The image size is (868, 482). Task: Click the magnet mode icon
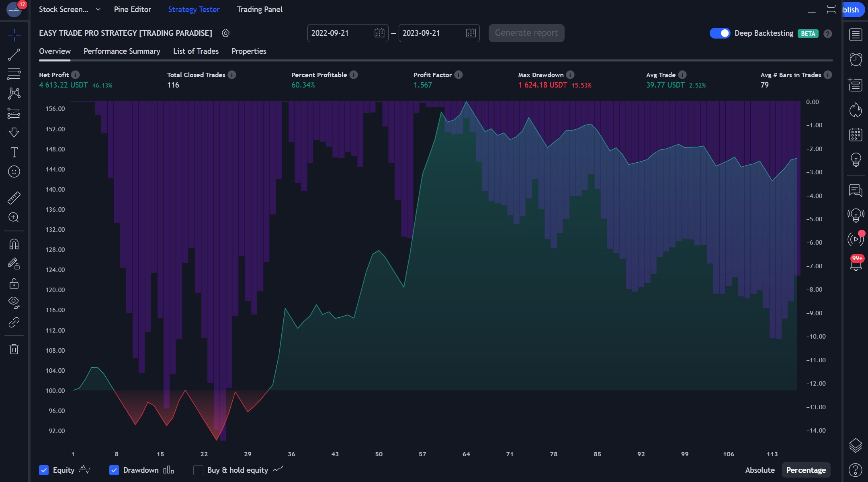[x=14, y=244]
